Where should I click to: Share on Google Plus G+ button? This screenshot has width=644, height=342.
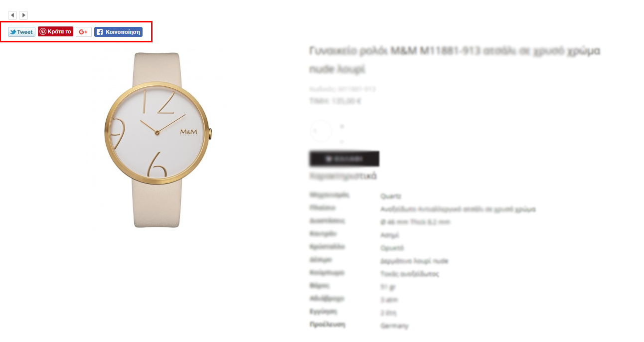(x=84, y=32)
